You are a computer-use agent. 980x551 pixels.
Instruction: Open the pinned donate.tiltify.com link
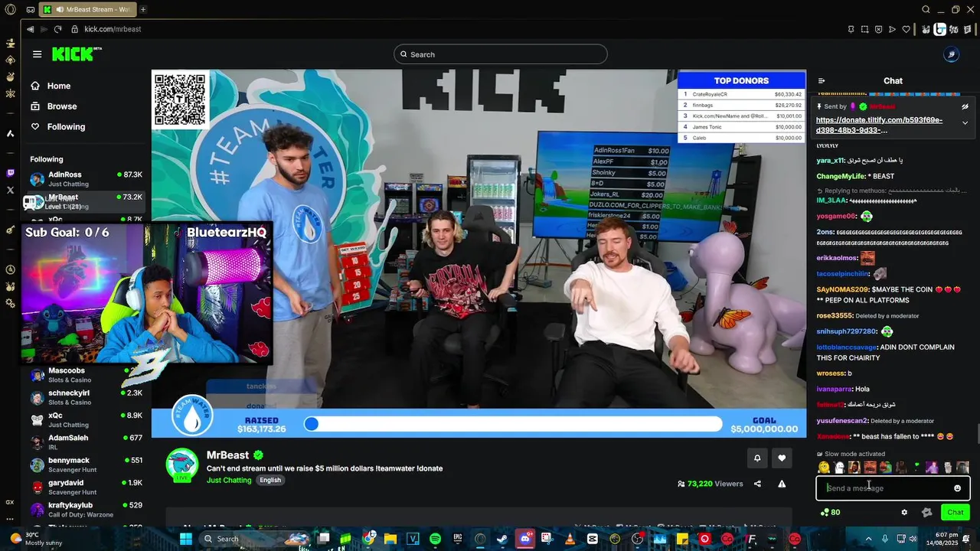tap(879, 125)
